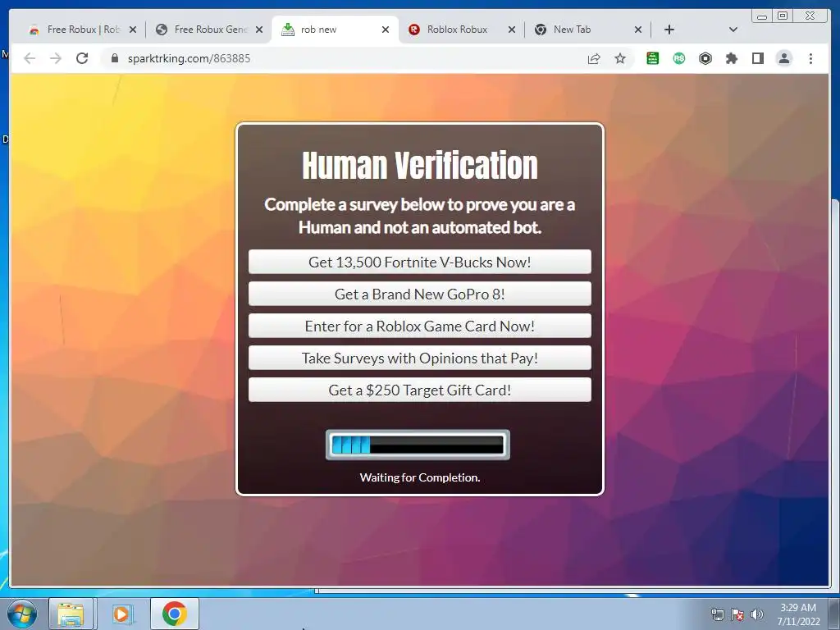Go forward to the next page
Image resolution: width=840 pixels, height=630 pixels.
coord(56,58)
